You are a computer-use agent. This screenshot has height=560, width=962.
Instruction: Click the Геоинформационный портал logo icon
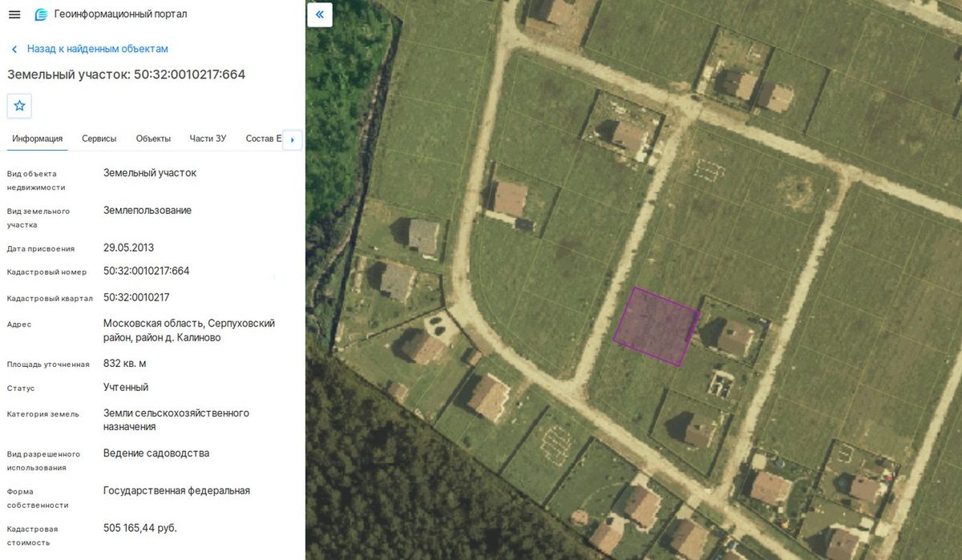(x=41, y=14)
